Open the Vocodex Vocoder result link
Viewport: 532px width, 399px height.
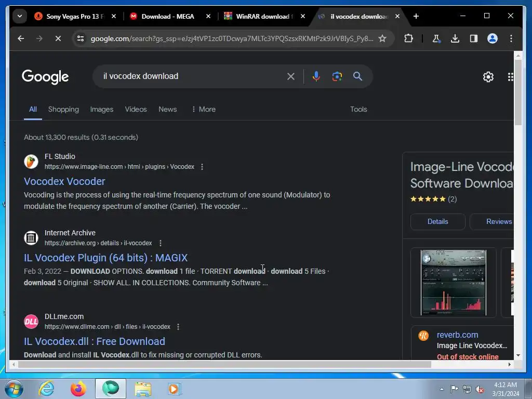[64, 181]
